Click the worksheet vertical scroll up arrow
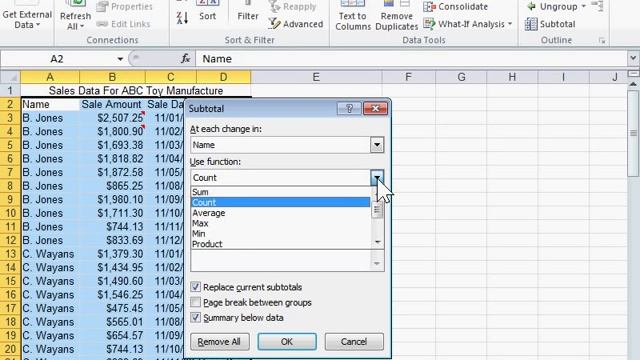The image size is (640, 360). (633, 84)
